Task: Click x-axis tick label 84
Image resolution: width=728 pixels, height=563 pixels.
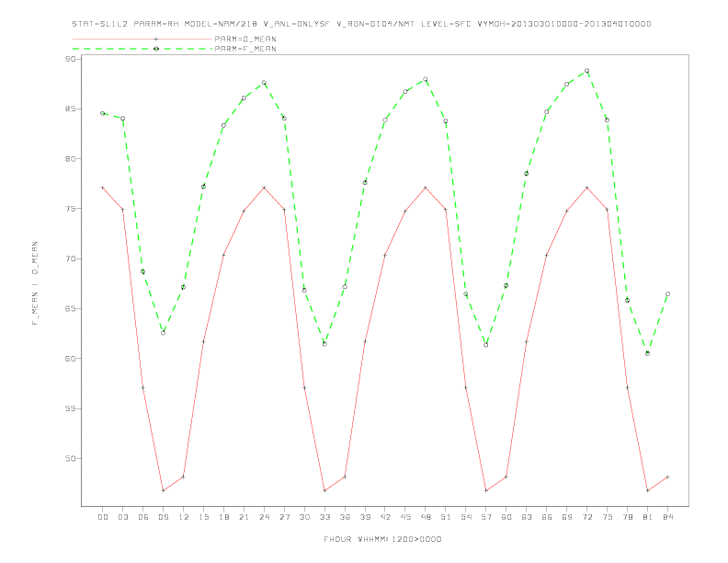Action: point(667,517)
